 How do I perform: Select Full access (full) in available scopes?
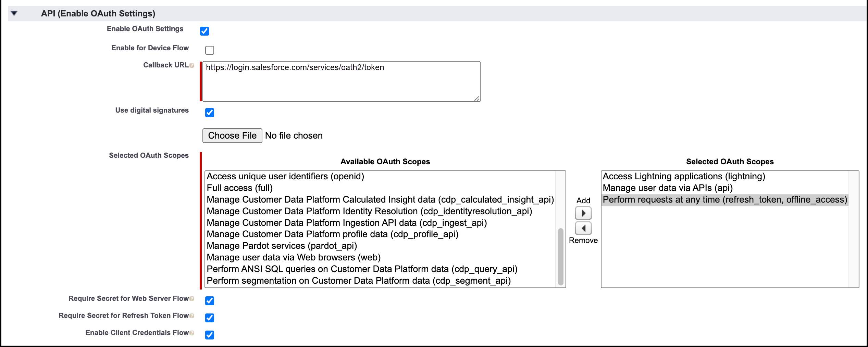point(240,188)
